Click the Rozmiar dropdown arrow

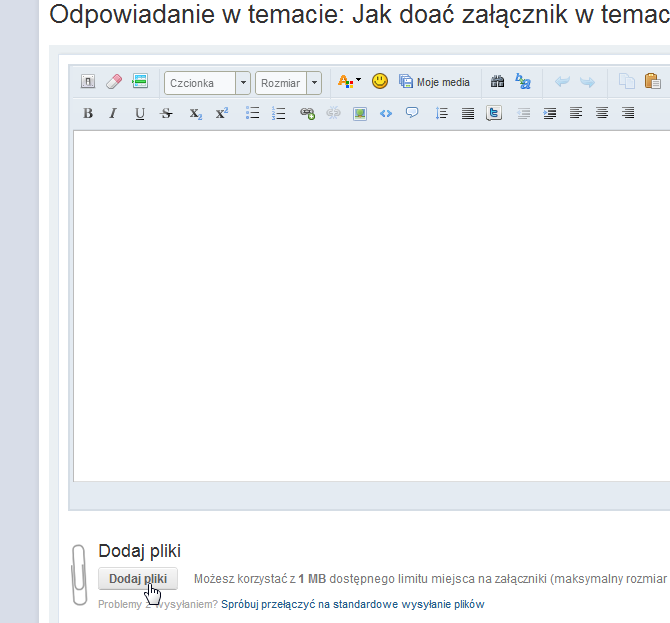[314, 82]
